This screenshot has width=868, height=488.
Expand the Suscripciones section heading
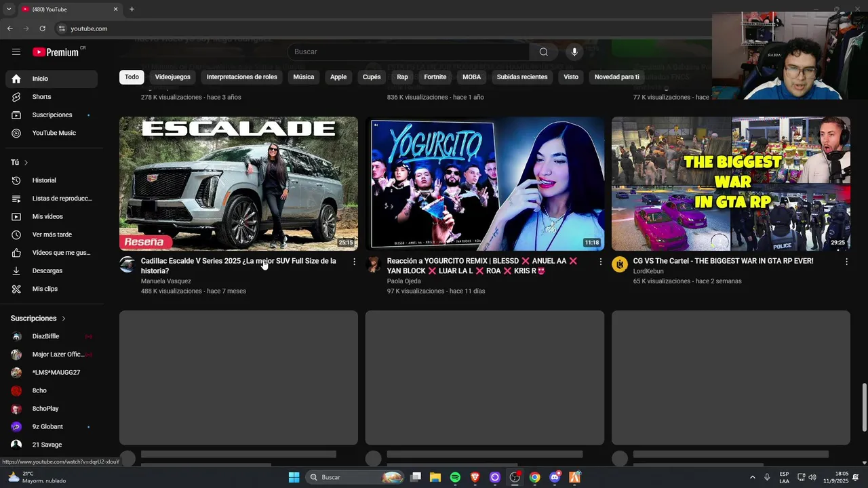pos(39,319)
